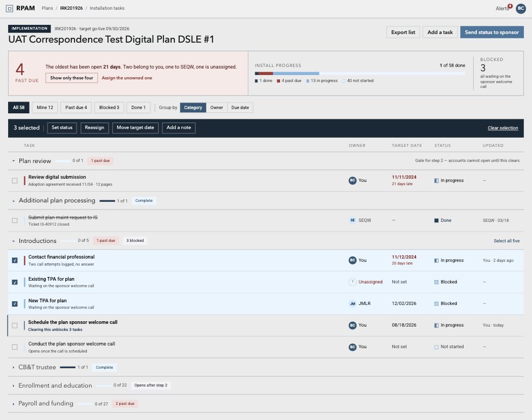Select the Past due 4 filter tab
This screenshot has height=420, width=532.
pos(76,107)
